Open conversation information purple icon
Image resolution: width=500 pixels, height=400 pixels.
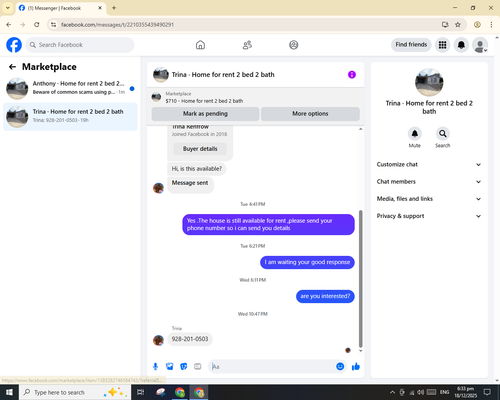[352, 75]
